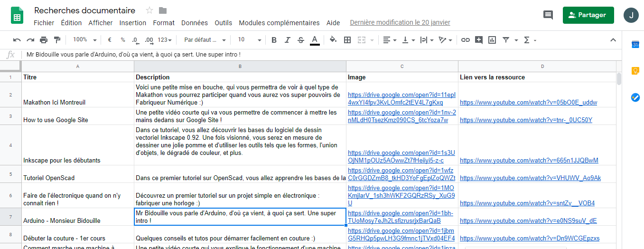This screenshot has height=249, width=644.
Task: Open Google Calendar side panel
Action: pos(635,45)
